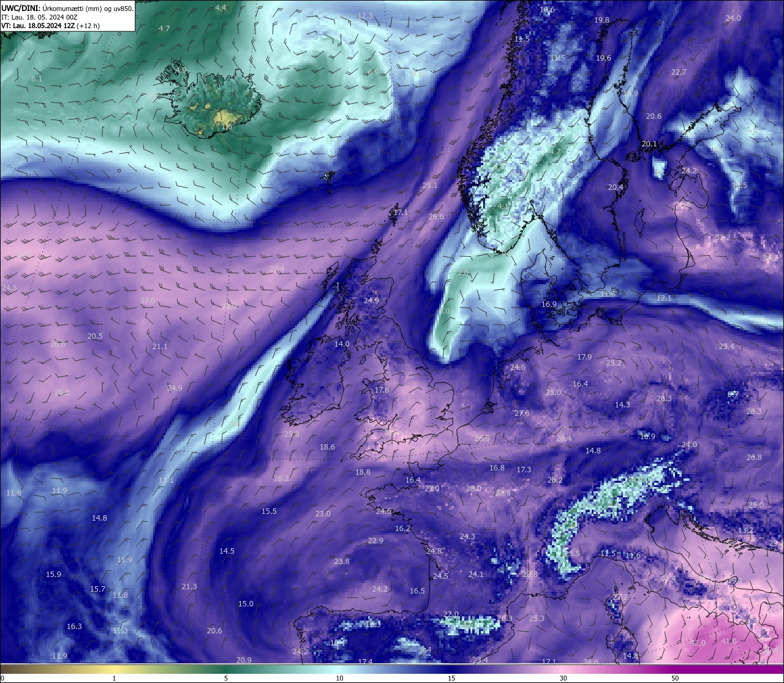
Task: Click the 12.1 value over the Baltic coast
Action: pyautogui.click(x=664, y=298)
